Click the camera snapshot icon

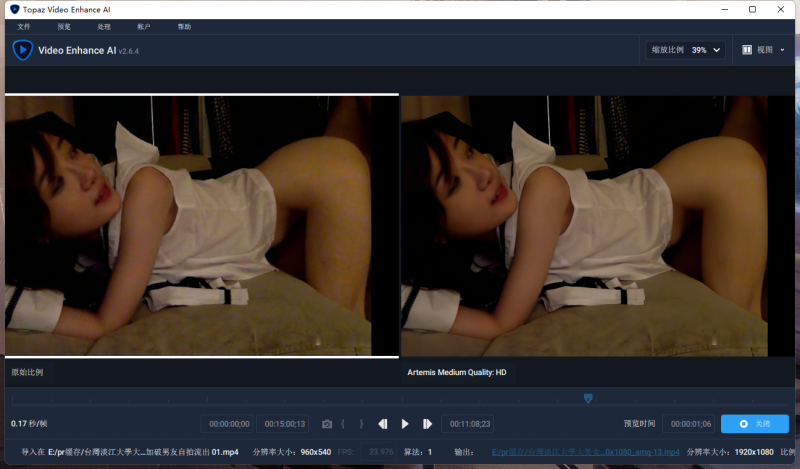click(x=326, y=424)
